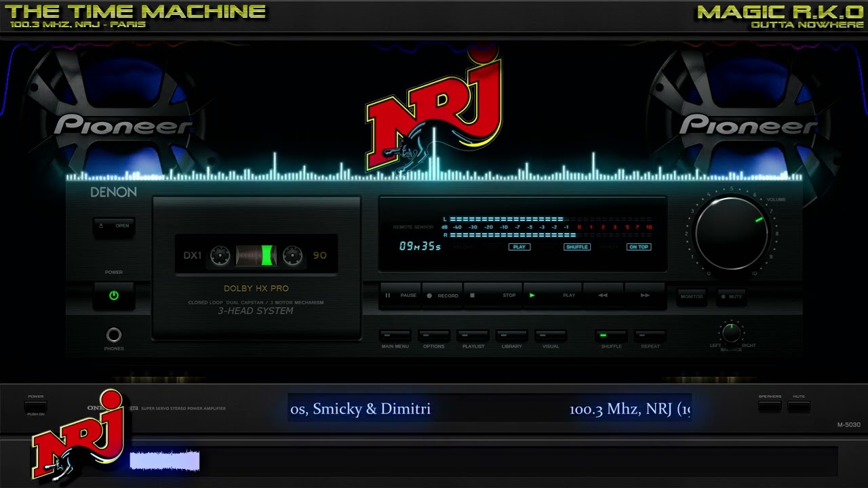Open the Visual settings button

551,335
